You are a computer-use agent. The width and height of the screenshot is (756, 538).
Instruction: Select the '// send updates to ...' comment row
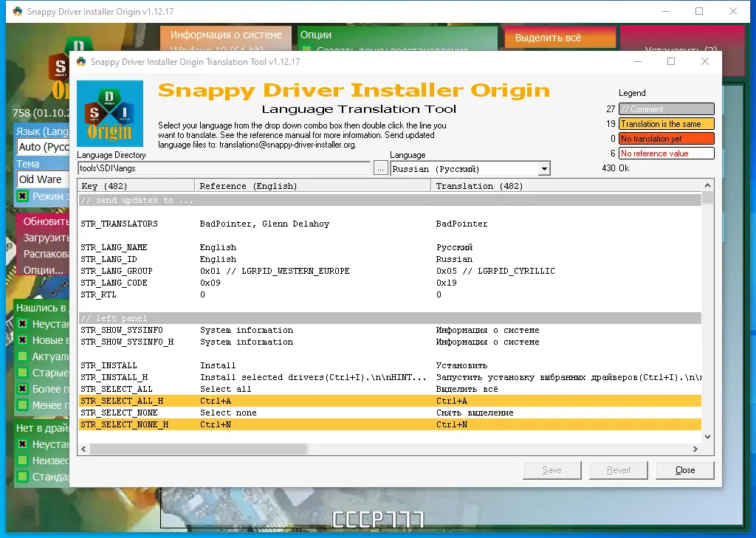pyautogui.click(x=390, y=200)
